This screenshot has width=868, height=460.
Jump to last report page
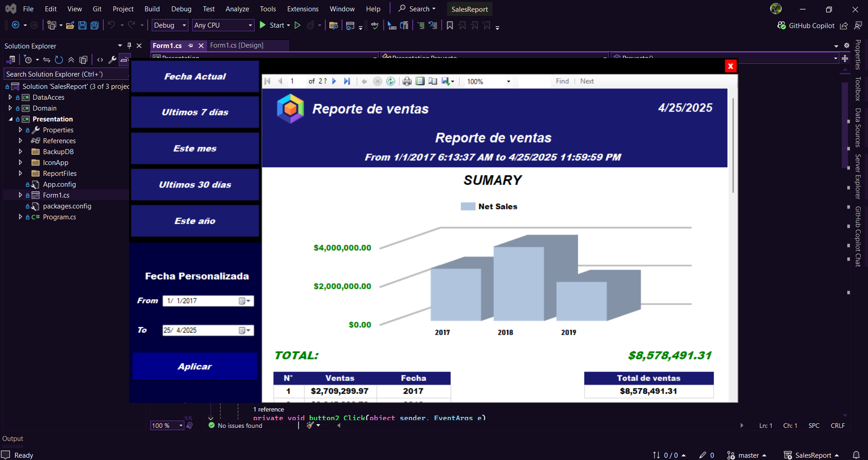pyautogui.click(x=347, y=81)
